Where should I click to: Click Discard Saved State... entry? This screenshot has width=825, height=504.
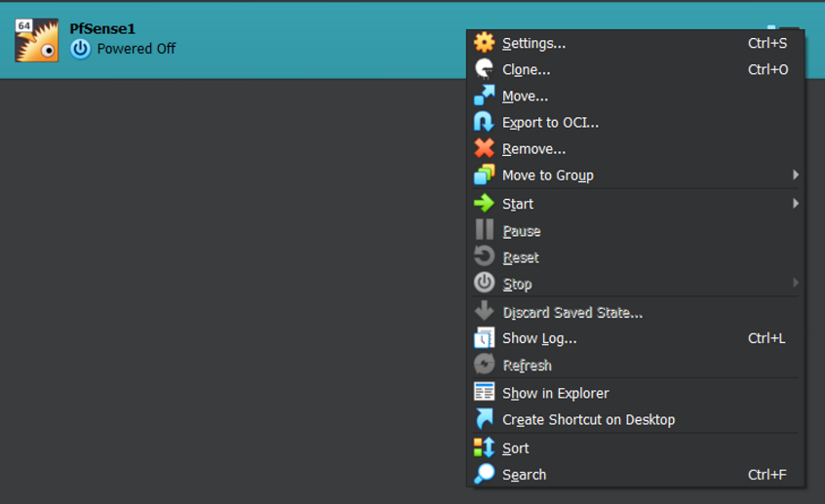click(636, 313)
